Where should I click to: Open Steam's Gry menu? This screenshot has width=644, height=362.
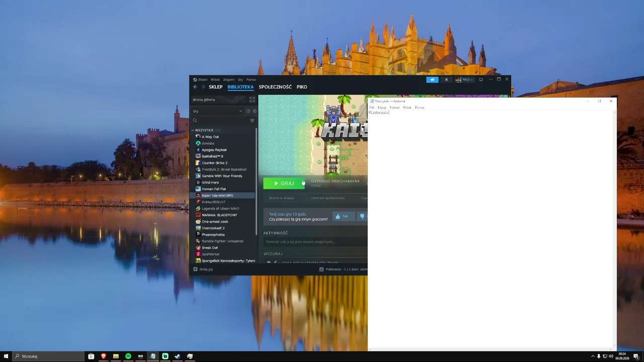(x=240, y=79)
